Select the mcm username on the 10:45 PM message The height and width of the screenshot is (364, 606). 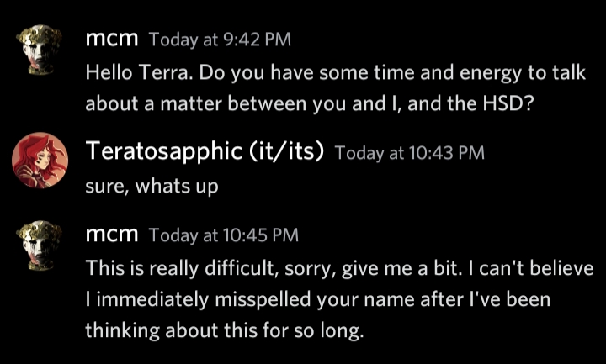pyautogui.click(x=112, y=235)
